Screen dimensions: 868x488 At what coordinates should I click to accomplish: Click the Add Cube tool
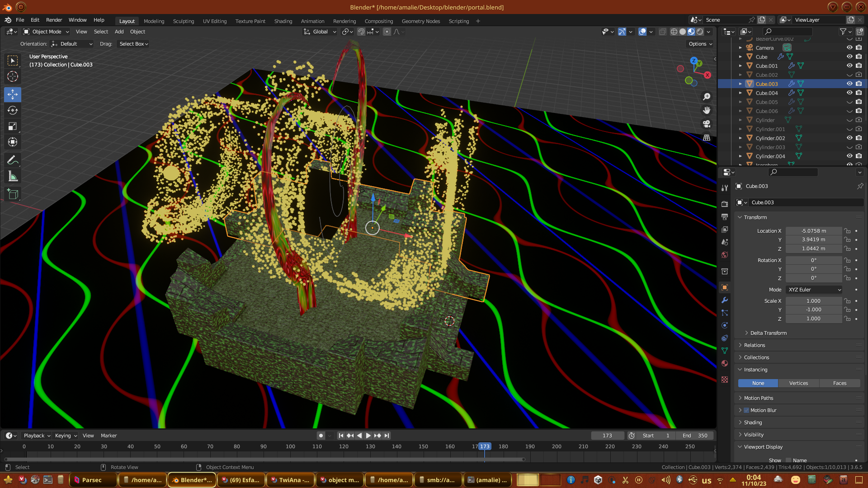(13, 195)
